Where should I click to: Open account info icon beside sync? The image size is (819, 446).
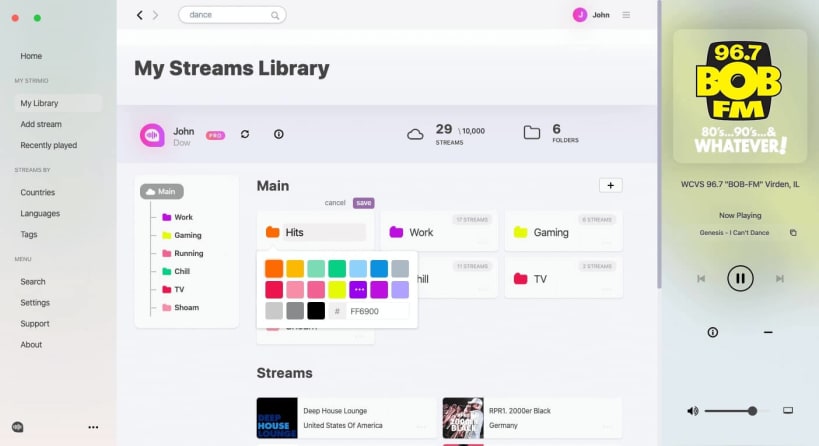point(279,134)
